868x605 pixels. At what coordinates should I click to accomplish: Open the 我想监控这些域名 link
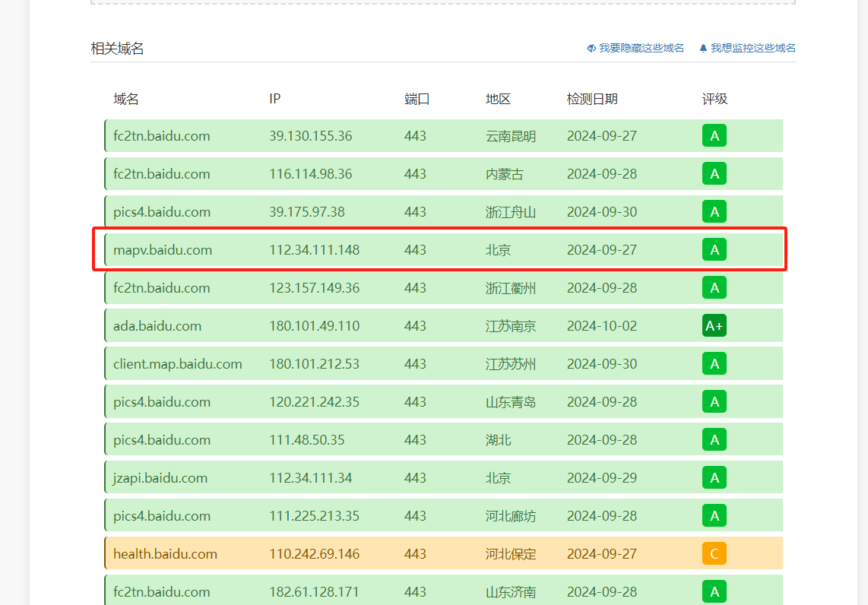click(x=753, y=48)
